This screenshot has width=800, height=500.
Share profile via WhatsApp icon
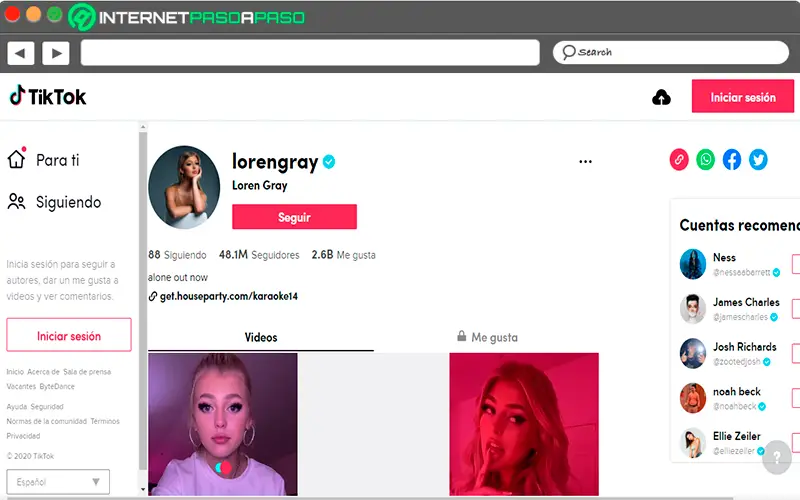(706, 160)
